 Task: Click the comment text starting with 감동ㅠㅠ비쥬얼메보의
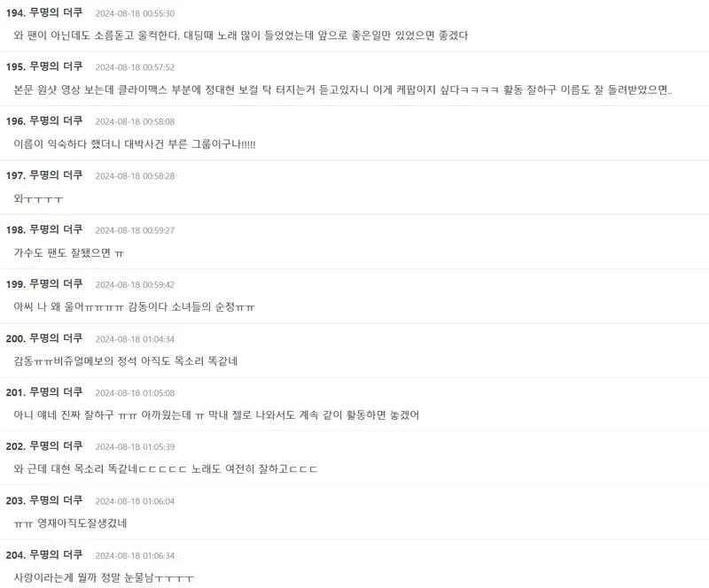(x=126, y=361)
